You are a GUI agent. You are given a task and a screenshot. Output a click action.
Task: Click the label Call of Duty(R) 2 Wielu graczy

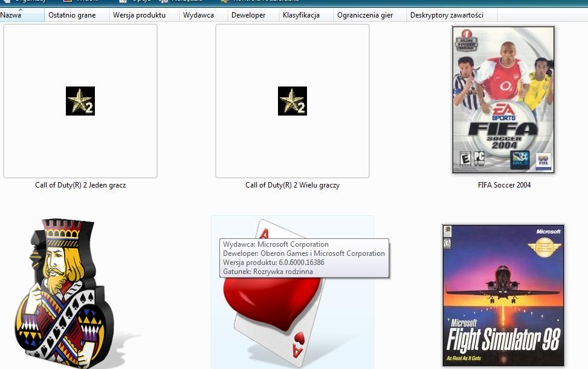click(x=292, y=185)
